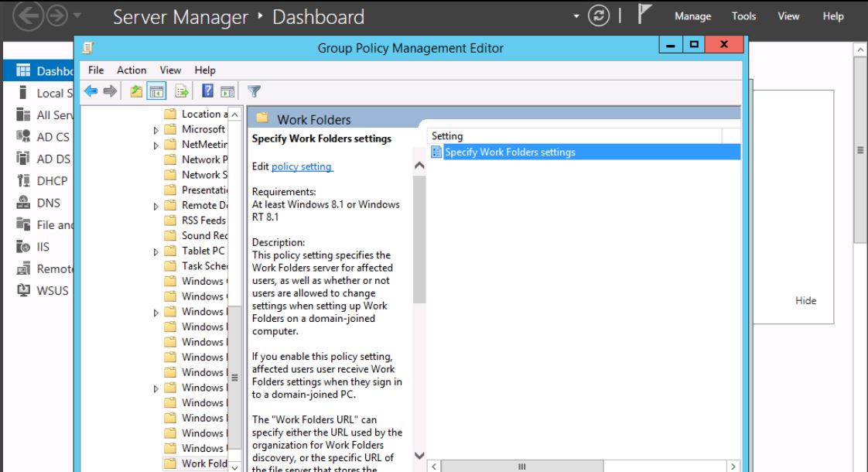Click the blue Back arrow in editor toolbar
This screenshot has height=472, width=868.
click(91, 91)
